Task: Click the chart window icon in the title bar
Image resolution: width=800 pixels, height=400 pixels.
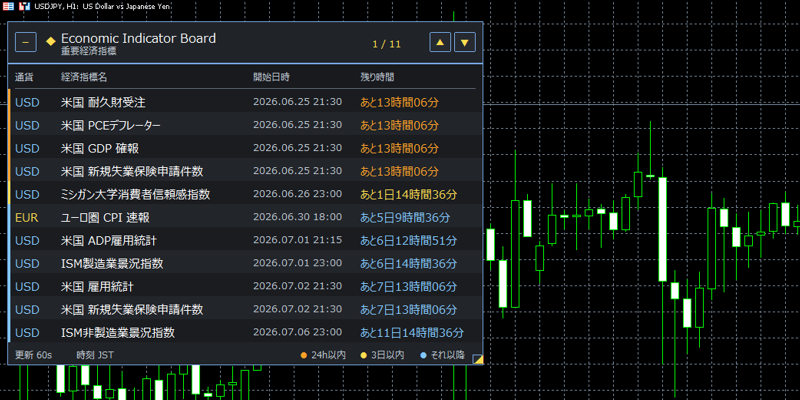Action: tap(24, 6)
